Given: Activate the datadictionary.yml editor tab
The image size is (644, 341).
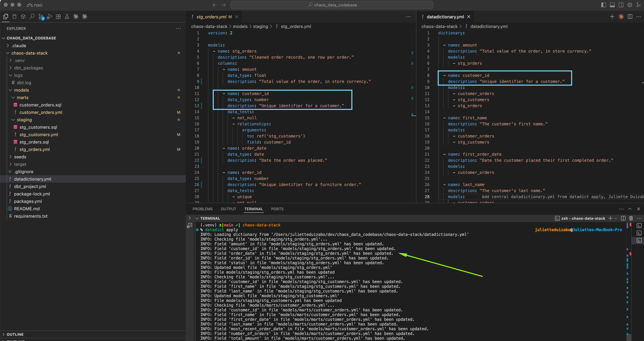Looking at the screenshot, I should click(445, 17).
